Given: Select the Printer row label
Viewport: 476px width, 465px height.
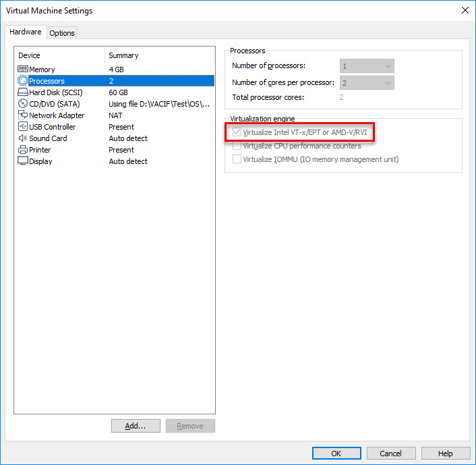Looking at the screenshot, I should click(40, 150).
